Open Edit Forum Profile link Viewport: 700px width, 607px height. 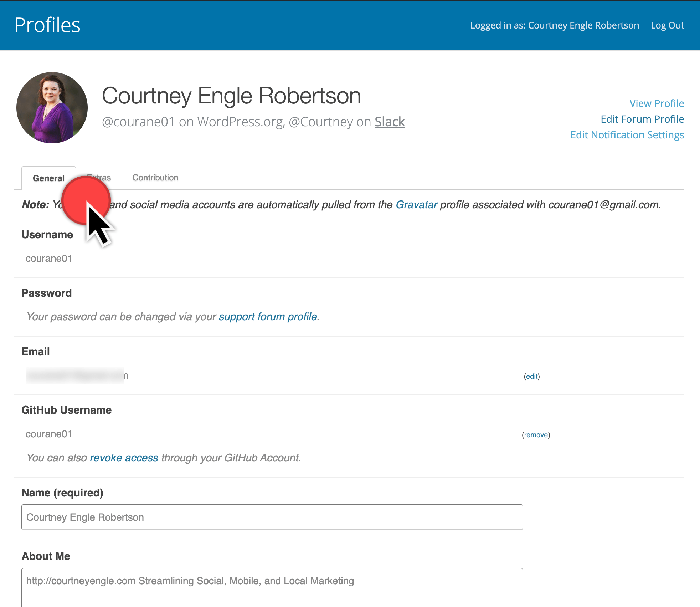point(642,119)
